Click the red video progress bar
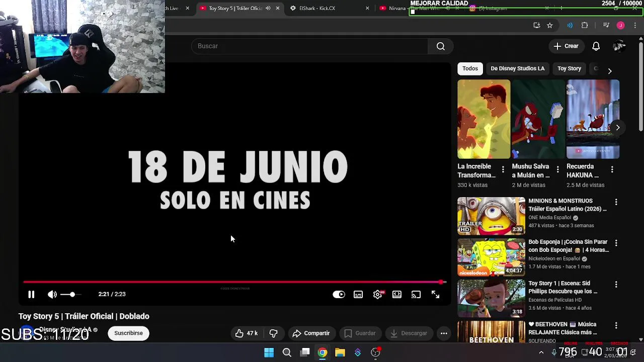This screenshot has width=644, height=362. [234, 282]
